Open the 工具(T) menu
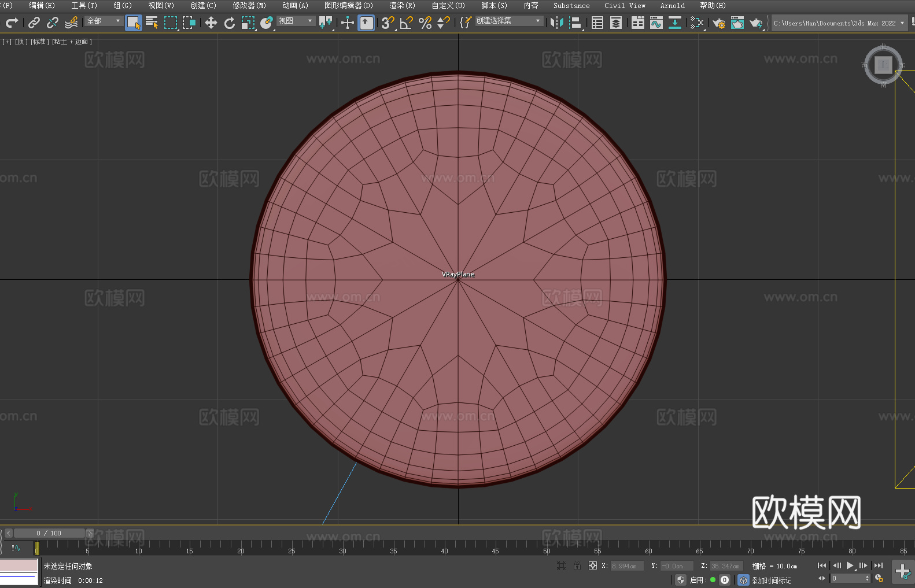The height and width of the screenshot is (588, 915). [84, 5]
